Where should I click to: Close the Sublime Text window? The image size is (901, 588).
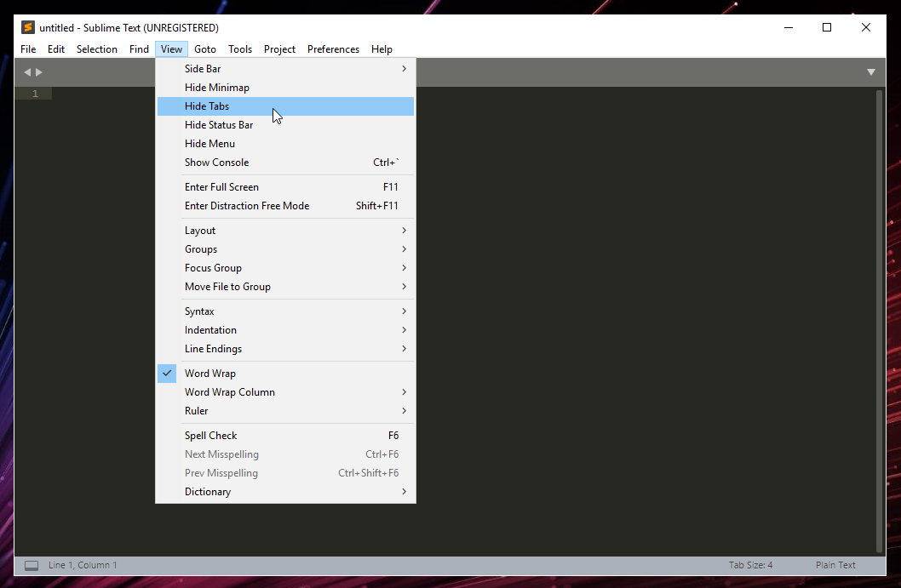click(x=866, y=27)
